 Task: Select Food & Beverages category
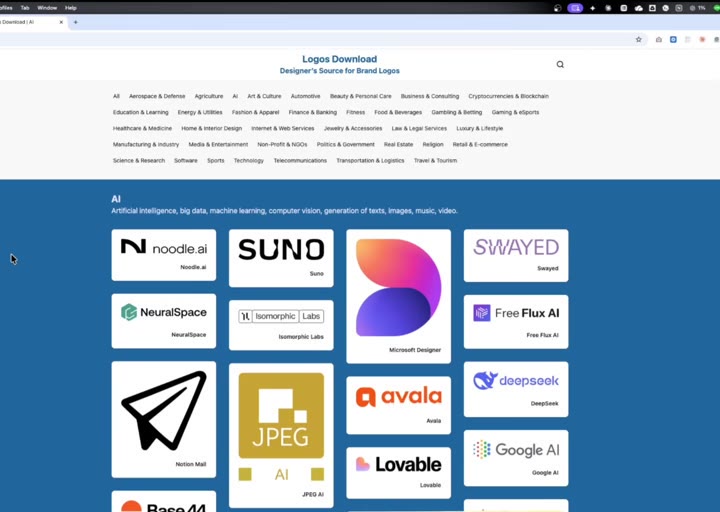(398, 113)
